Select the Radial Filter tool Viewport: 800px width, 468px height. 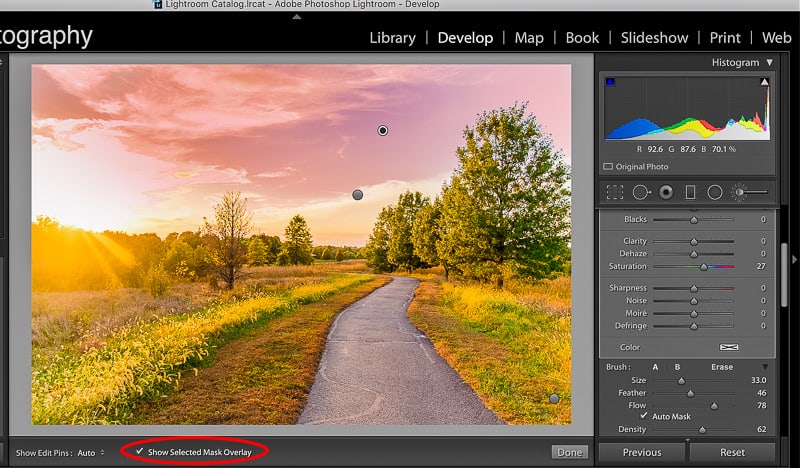[x=715, y=192]
